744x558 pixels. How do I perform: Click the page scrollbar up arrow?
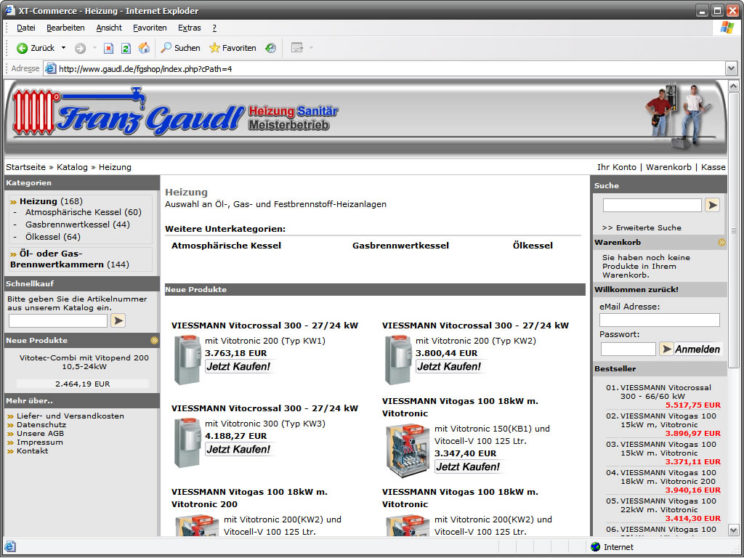[x=733, y=86]
